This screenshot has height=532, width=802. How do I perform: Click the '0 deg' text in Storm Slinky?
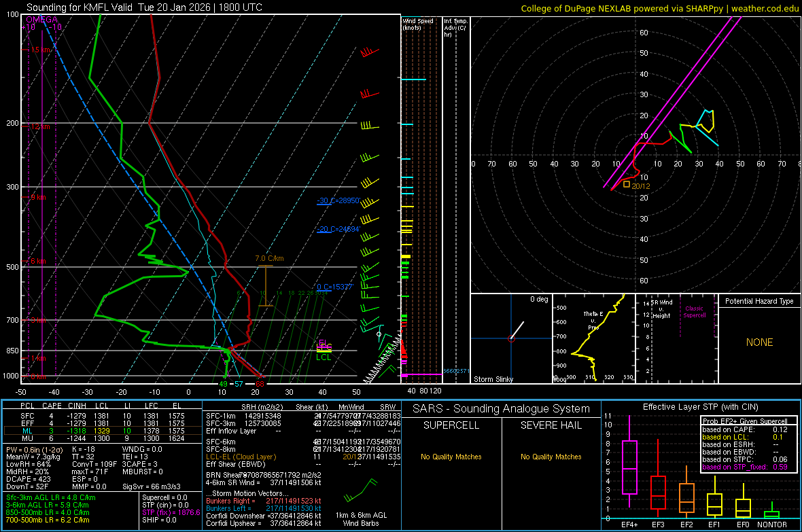539,299
